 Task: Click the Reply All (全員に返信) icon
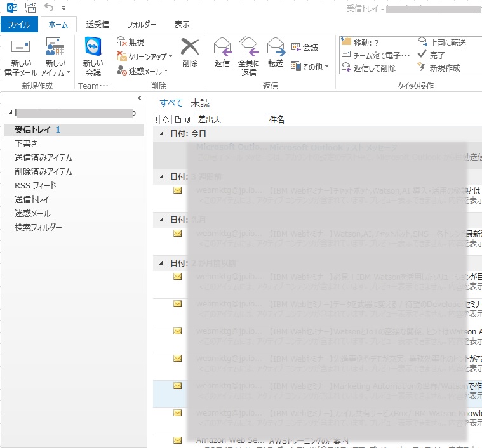pyautogui.click(x=248, y=46)
